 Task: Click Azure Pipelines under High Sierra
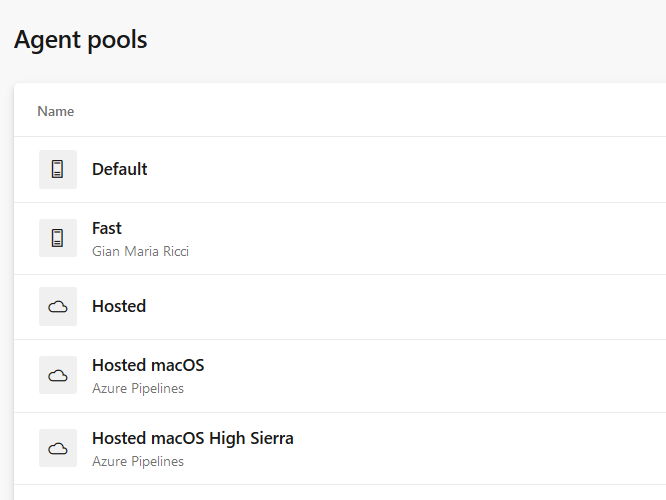tap(138, 461)
